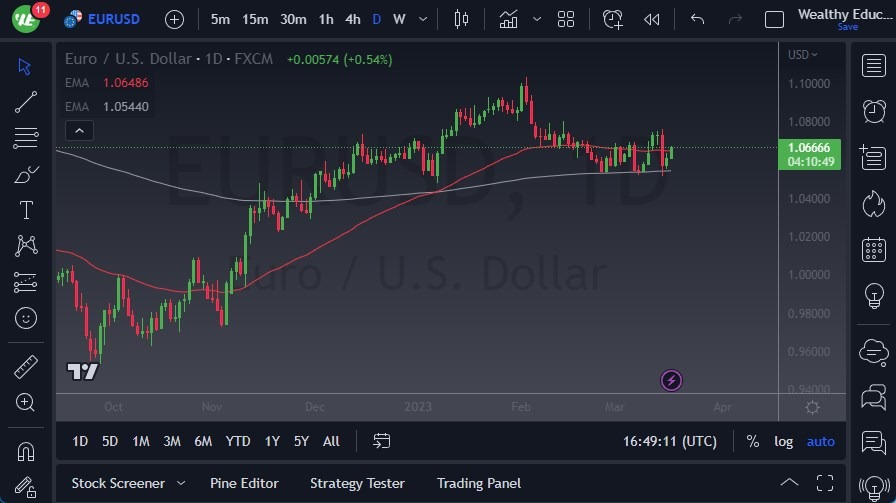Toggle the auto scale option
The height and width of the screenshot is (503, 896).
[x=821, y=441]
